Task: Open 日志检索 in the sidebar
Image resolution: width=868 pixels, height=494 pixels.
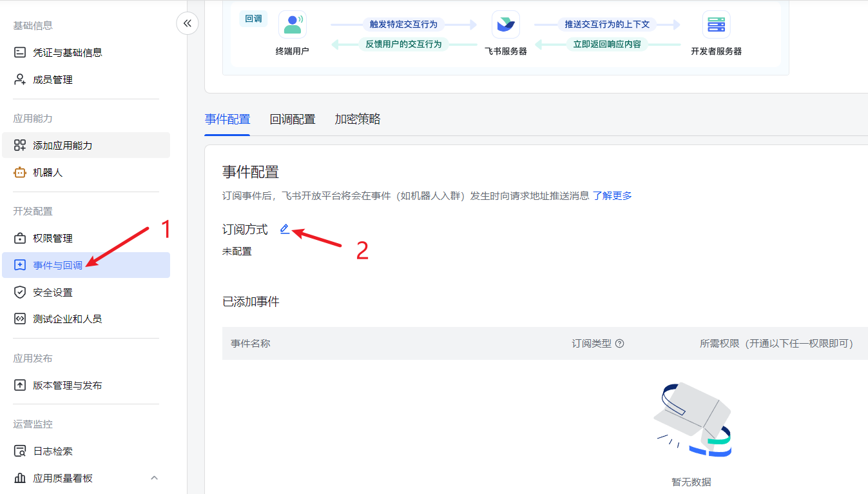Action: click(x=53, y=451)
